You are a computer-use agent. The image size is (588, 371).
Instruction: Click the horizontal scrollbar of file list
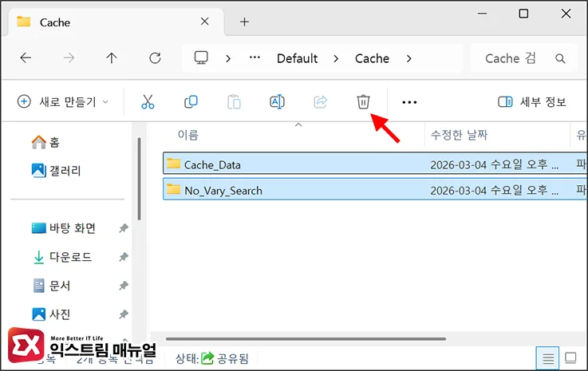click(x=306, y=339)
